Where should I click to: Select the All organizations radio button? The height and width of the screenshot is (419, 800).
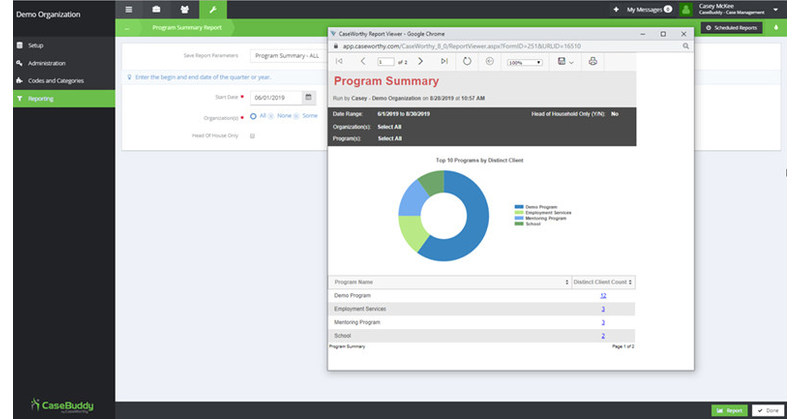(x=254, y=116)
